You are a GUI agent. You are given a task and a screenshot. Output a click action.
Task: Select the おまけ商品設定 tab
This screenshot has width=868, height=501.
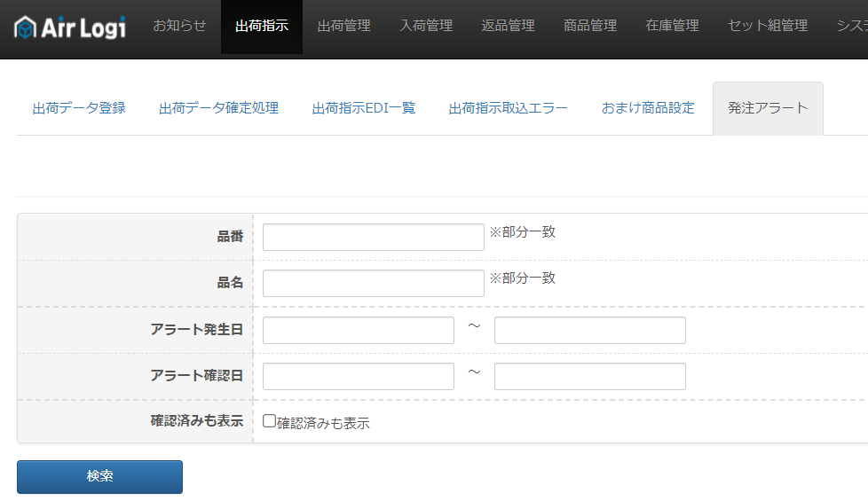click(x=648, y=108)
